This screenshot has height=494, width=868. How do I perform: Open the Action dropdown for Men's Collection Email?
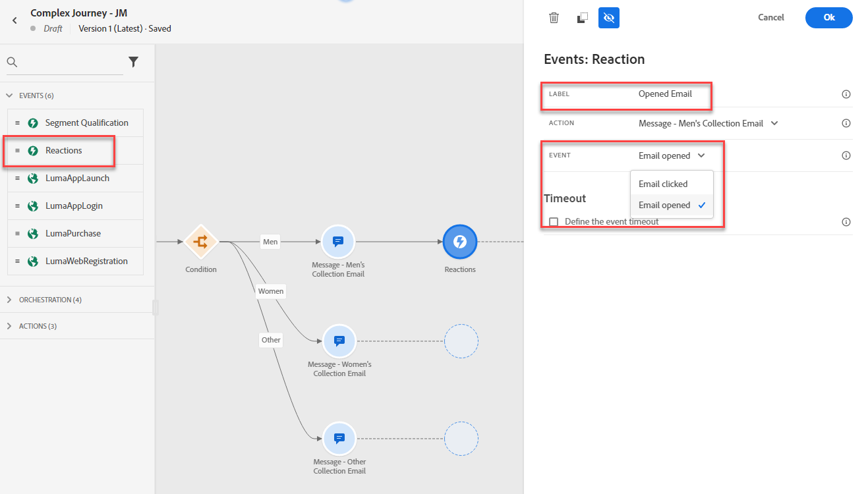[709, 123]
